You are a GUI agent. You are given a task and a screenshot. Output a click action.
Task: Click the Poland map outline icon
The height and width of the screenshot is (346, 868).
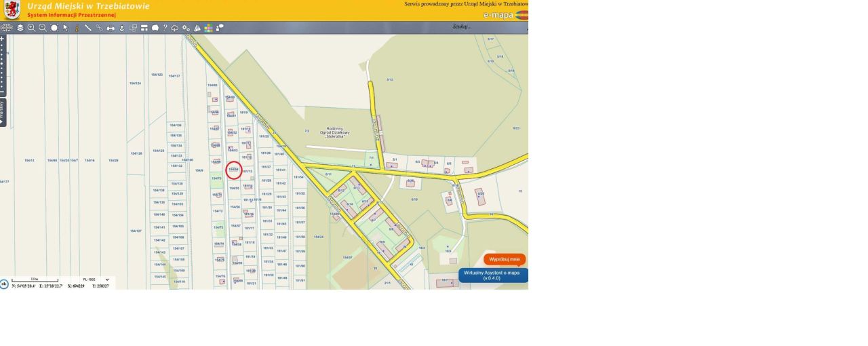tap(155, 28)
